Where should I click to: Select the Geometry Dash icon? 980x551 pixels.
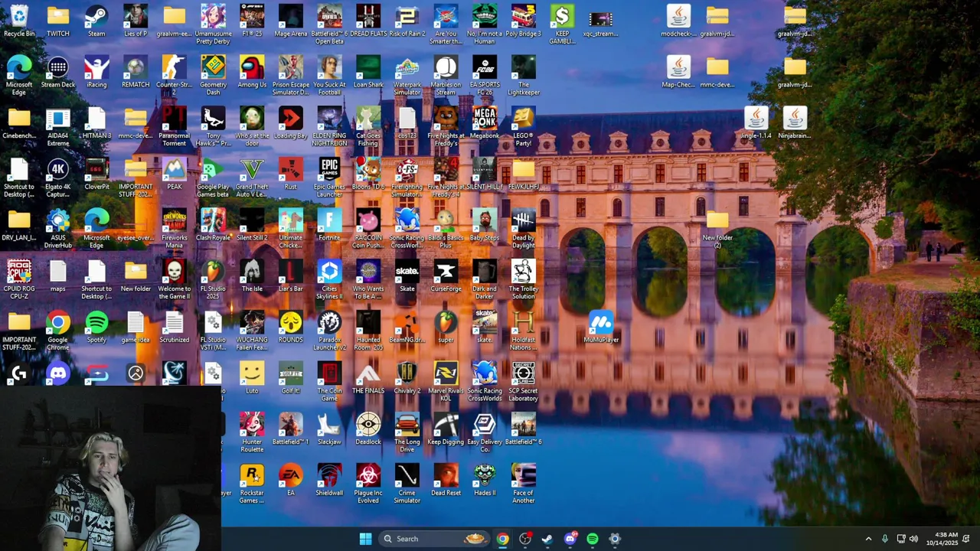pos(213,75)
